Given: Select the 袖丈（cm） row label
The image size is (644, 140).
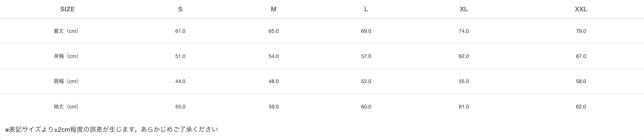Looking at the screenshot, I should 66,107.
